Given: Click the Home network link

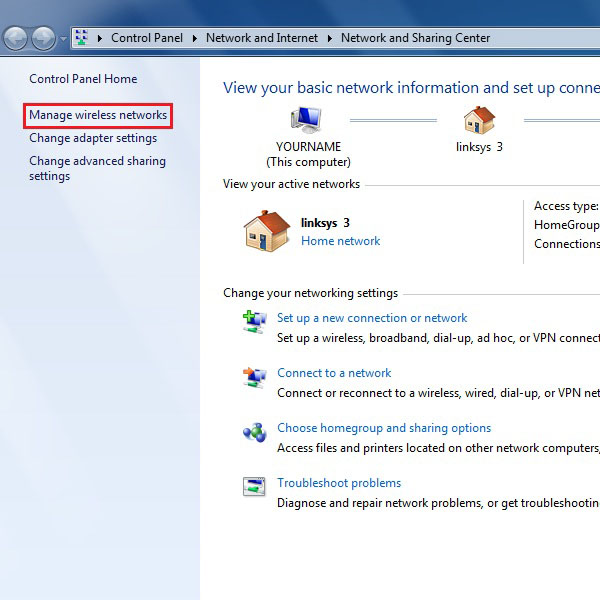Looking at the screenshot, I should 341,241.
